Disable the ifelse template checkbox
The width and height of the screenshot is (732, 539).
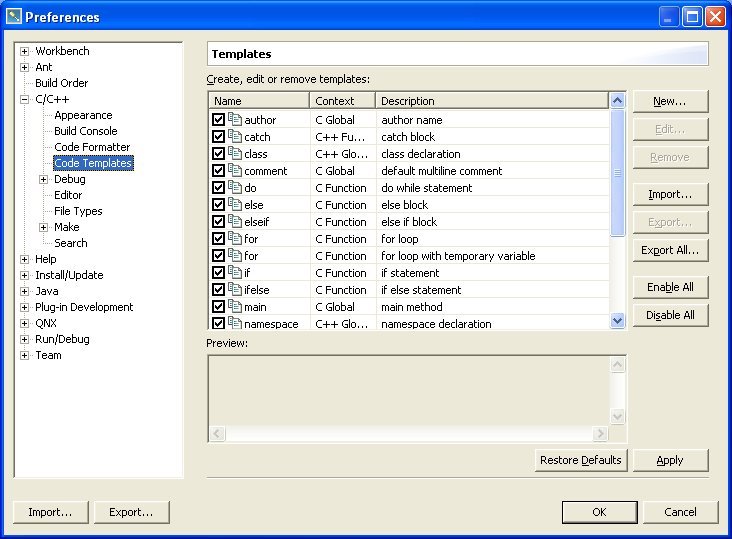tap(219, 290)
